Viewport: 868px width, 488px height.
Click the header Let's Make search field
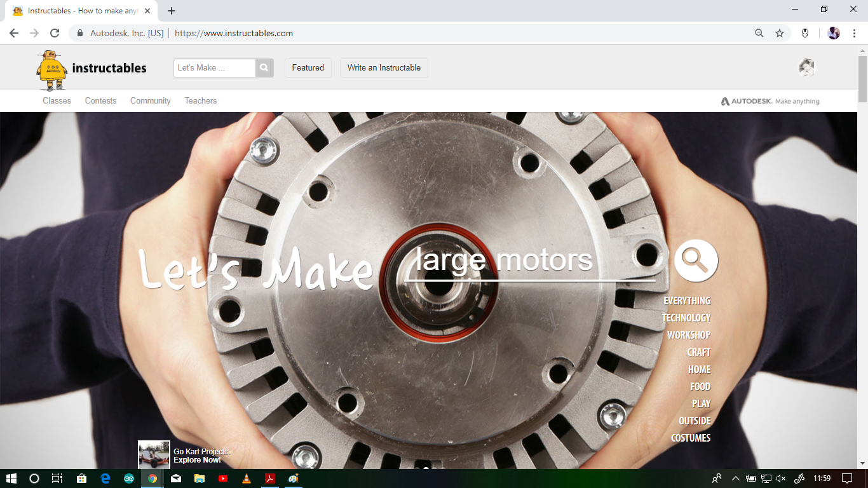[x=215, y=68]
